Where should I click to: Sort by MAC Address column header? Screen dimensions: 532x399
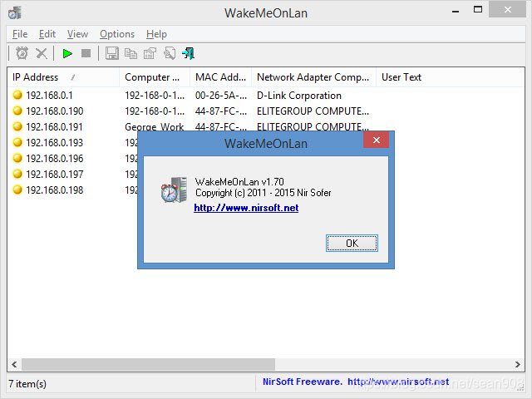coord(220,77)
